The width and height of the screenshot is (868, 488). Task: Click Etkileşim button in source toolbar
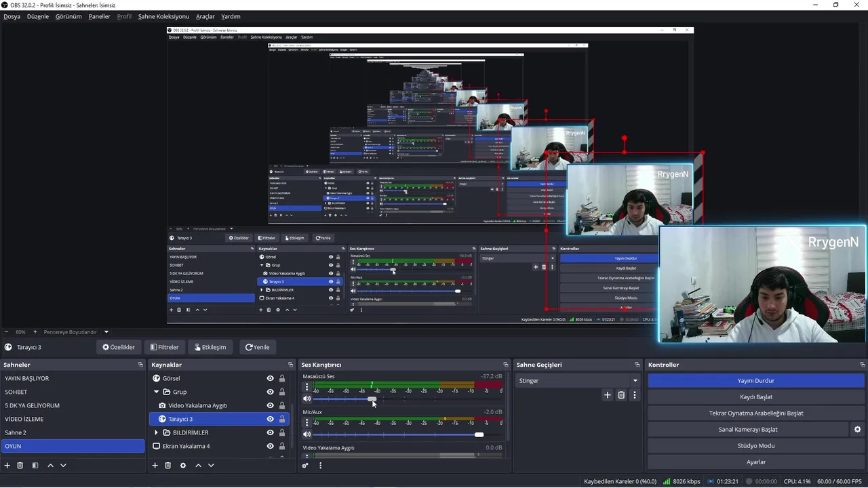210,347
